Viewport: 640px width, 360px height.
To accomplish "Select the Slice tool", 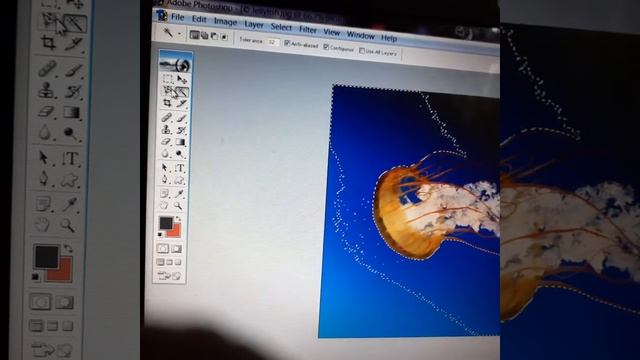I will coord(182,103).
